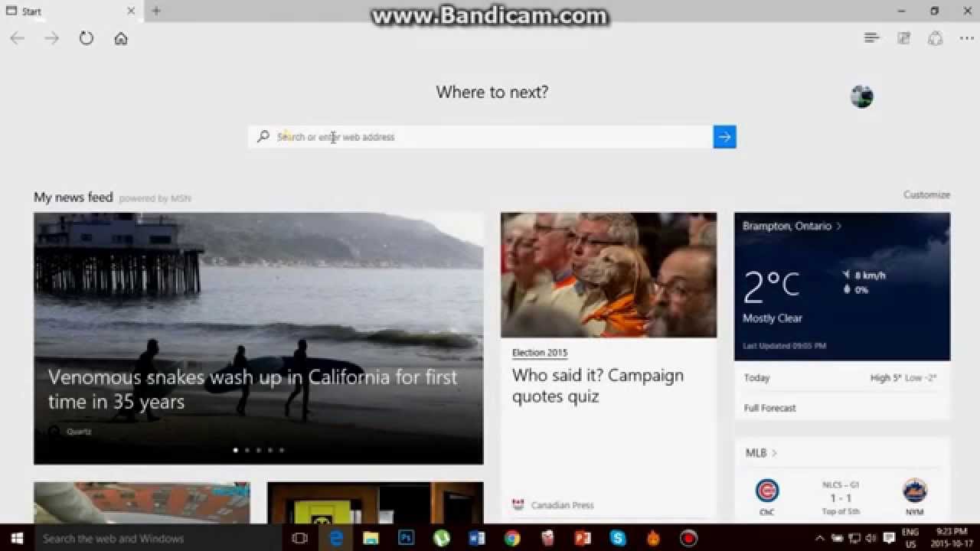Image resolution: width=980 pixels, height=551 pixels.
Task: Open Word from the taskbar
Action: point(476,538)
